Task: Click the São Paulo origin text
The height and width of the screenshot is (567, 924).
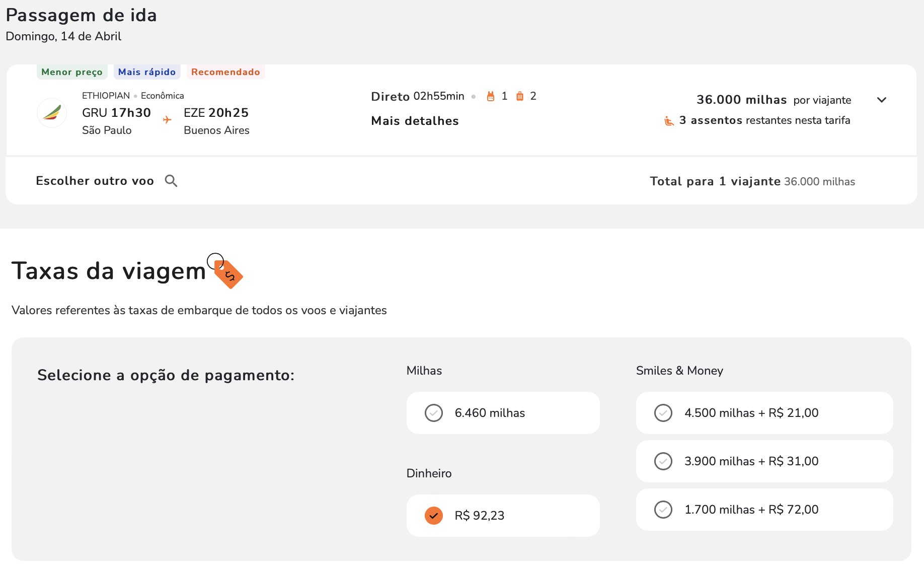Action: click(107, 130)
